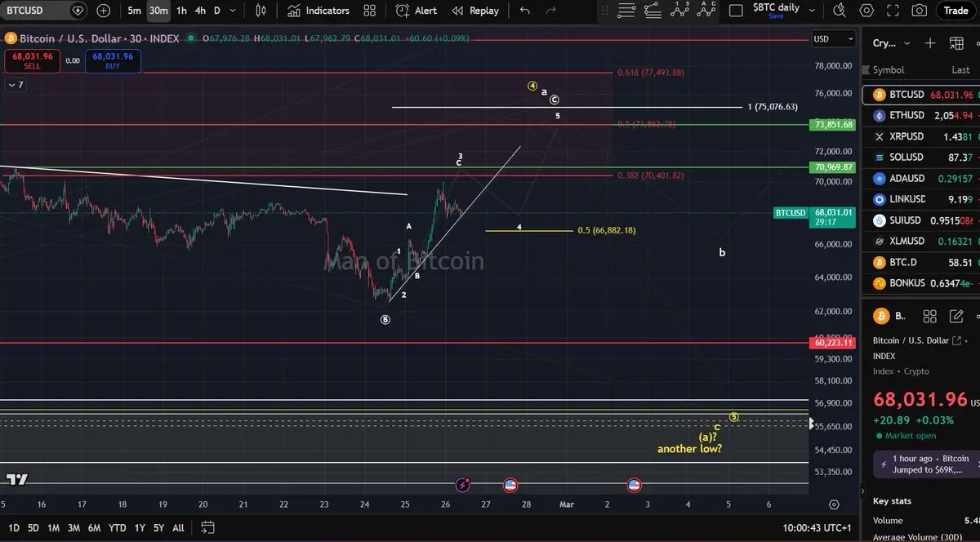Switch to the 5m timeframe
This screenshot has width=980, height=542.
(134, 11)
